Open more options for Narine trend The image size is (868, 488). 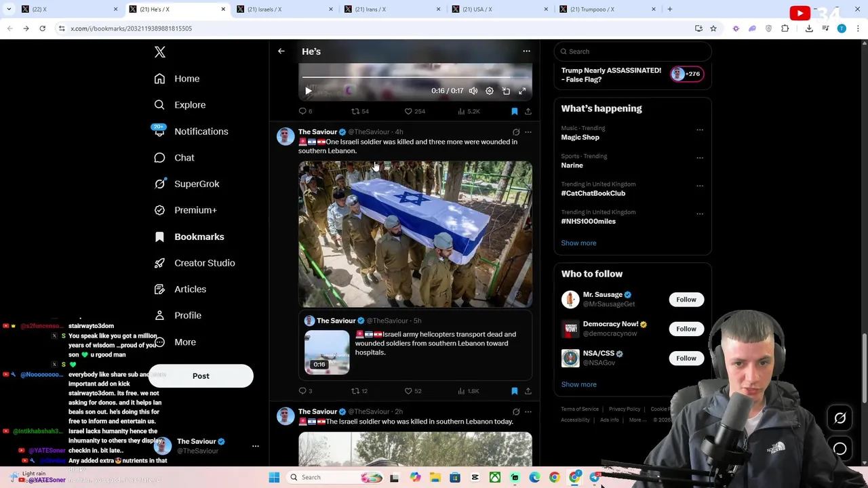click(x=700, y=158)
